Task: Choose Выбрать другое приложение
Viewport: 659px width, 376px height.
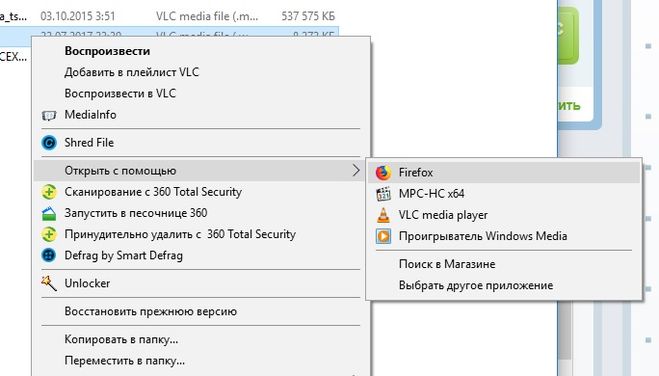Action: tap(476, 286)
